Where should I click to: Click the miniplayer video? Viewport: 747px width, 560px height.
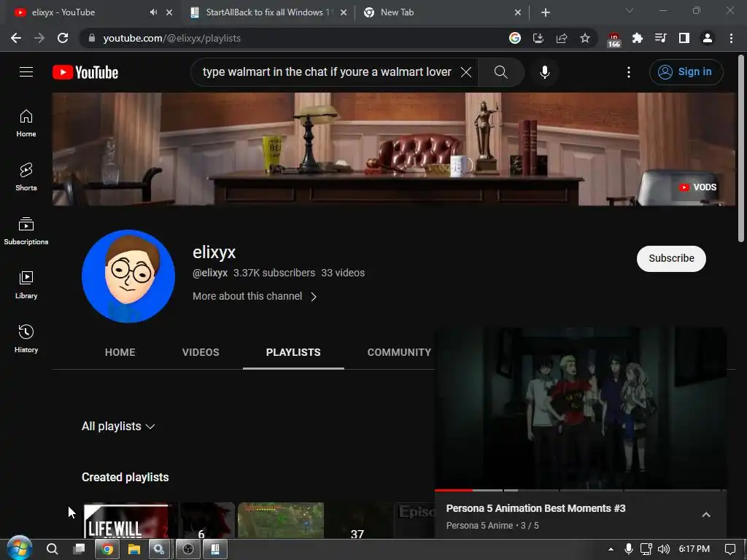click(580, 408)
